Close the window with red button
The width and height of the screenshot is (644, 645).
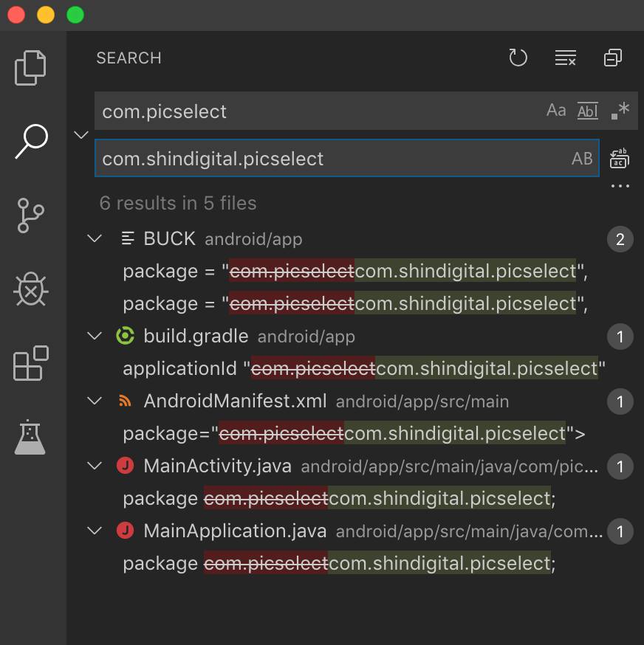click(x=16, y=15)
